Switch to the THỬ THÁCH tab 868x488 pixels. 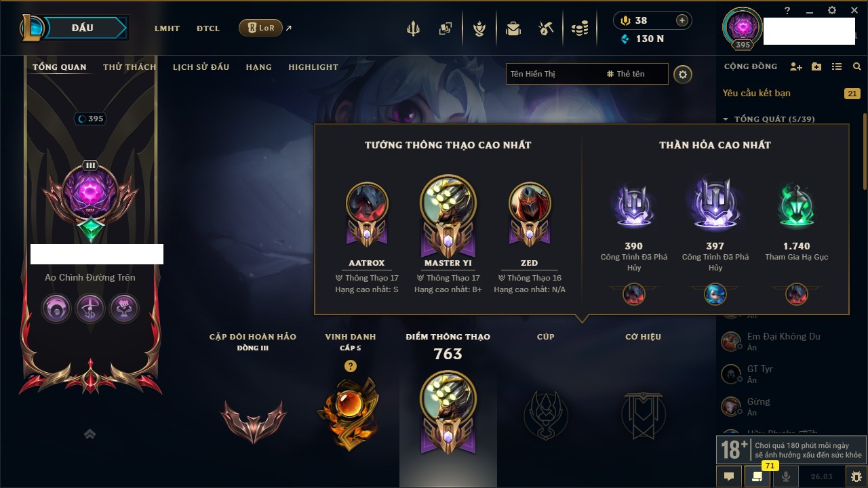(130, 67)
